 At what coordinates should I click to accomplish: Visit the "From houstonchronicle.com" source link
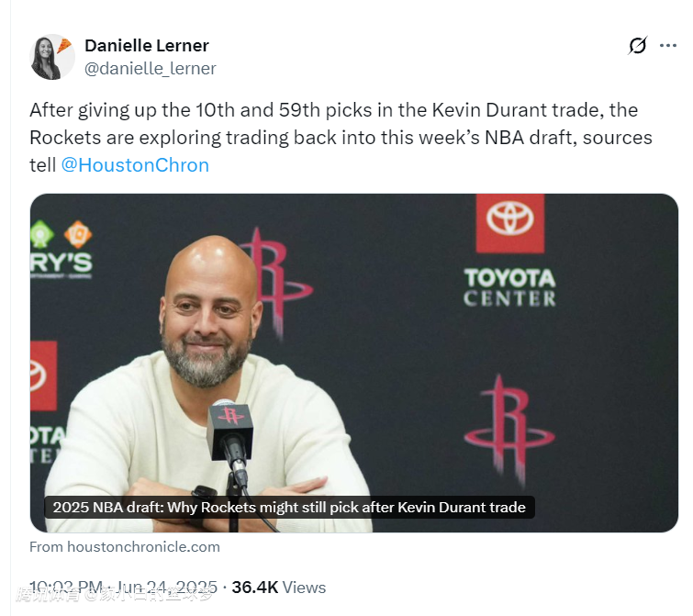tap(125, 547)
